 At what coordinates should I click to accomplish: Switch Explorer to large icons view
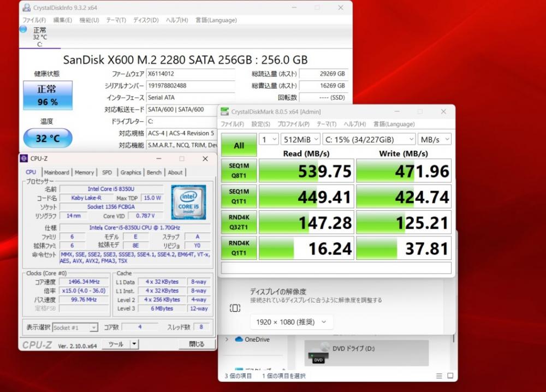(450, 376)
